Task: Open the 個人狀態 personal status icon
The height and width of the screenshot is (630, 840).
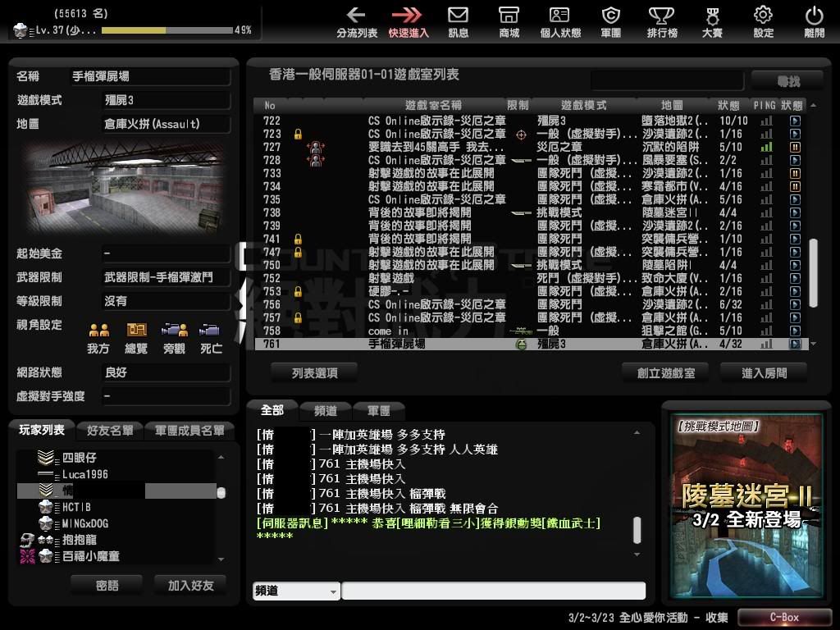Action: (x=560, y=16)
